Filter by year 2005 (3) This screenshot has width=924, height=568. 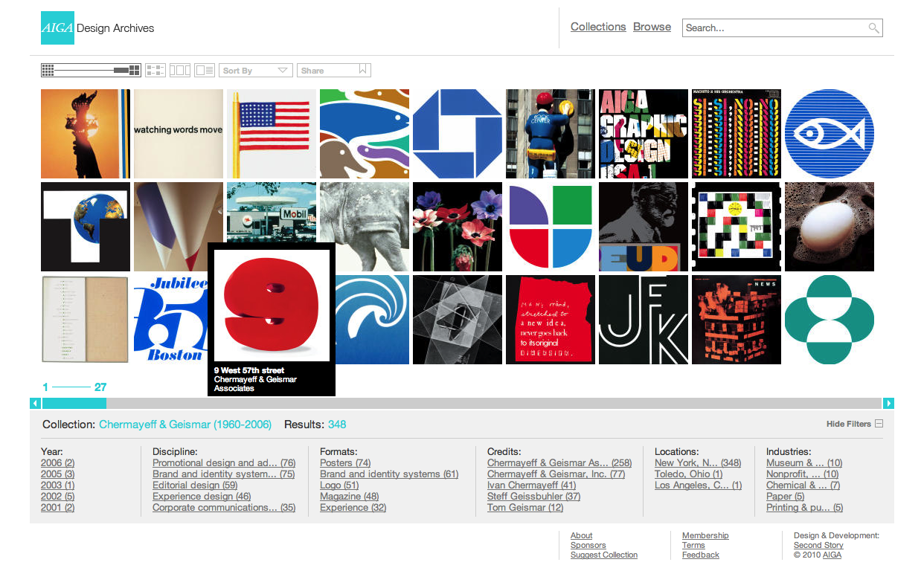point(58,474)
